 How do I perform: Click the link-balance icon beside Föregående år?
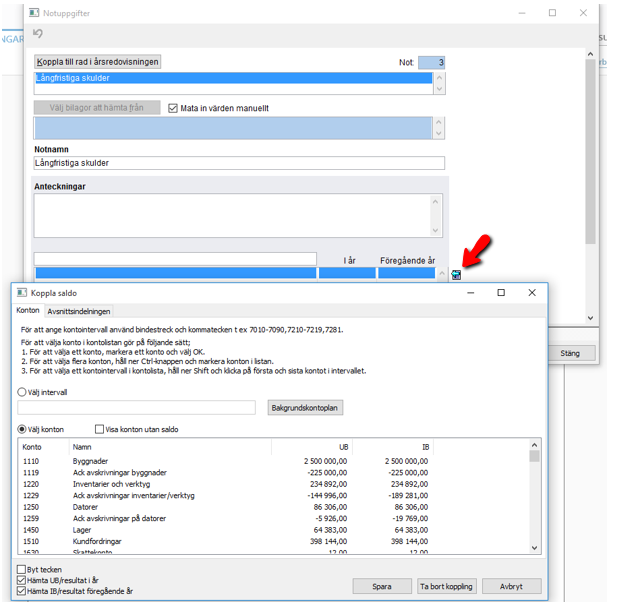[x=456, y=275]
